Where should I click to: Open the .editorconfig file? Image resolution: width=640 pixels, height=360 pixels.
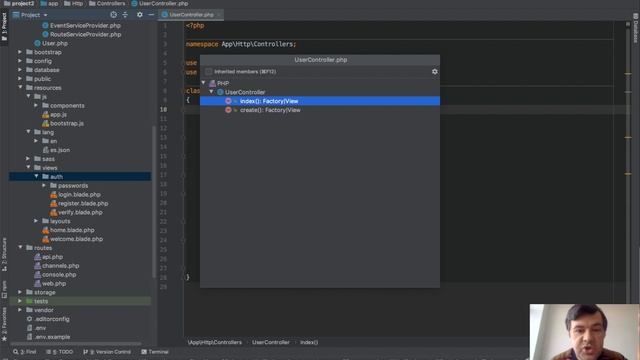[52, 319]
